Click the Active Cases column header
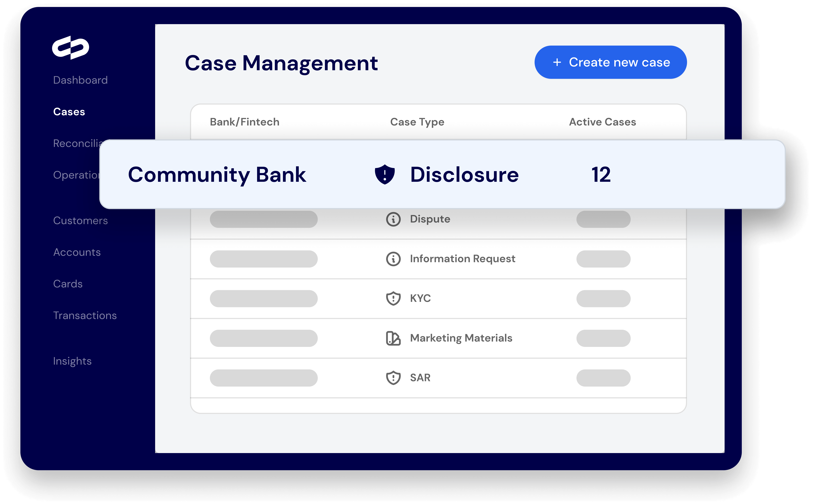 click(x=602, y=122)
